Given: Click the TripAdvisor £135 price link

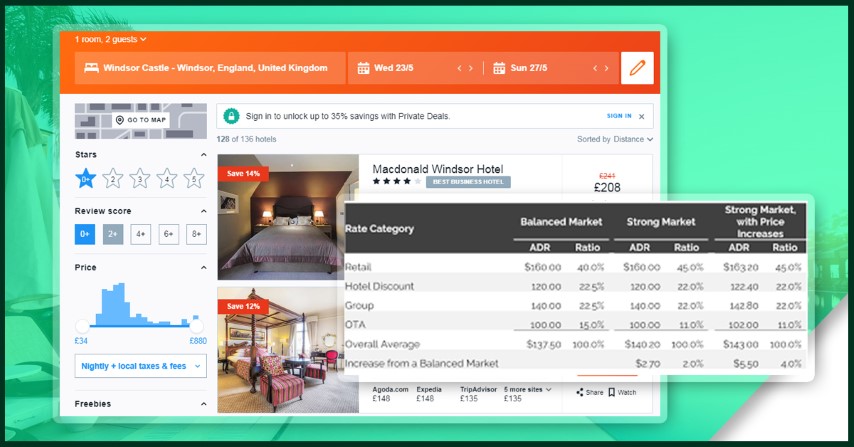Looking at the screenshot, I should (x=478, y=394).
